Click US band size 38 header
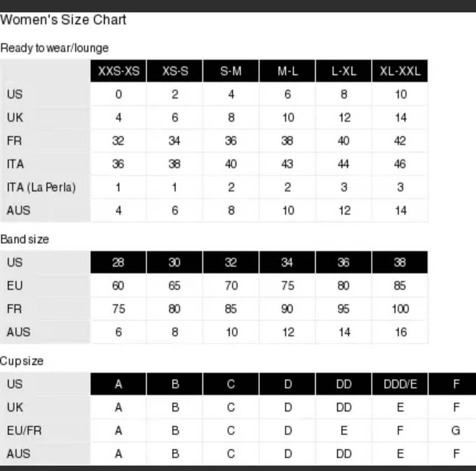 (x=400, y=262)
